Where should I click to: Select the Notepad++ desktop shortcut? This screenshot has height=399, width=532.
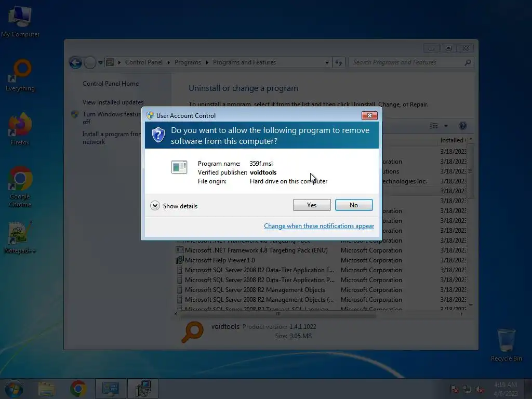coord(20,237)
